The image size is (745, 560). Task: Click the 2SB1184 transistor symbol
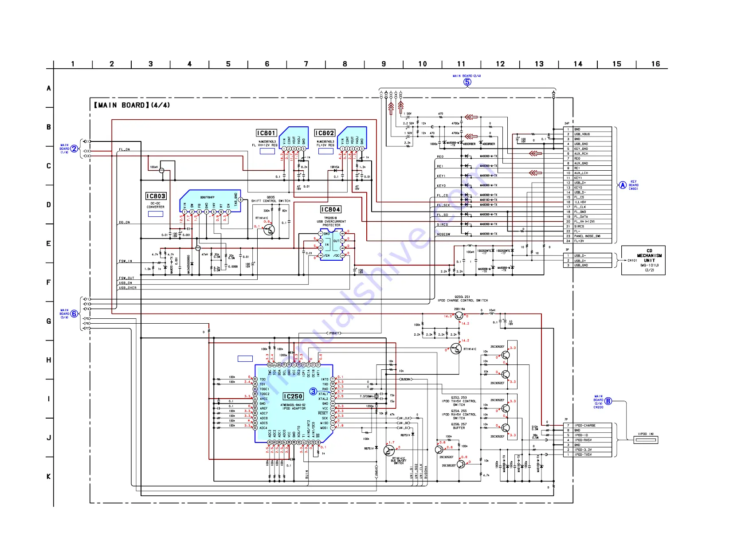[459, 316]
